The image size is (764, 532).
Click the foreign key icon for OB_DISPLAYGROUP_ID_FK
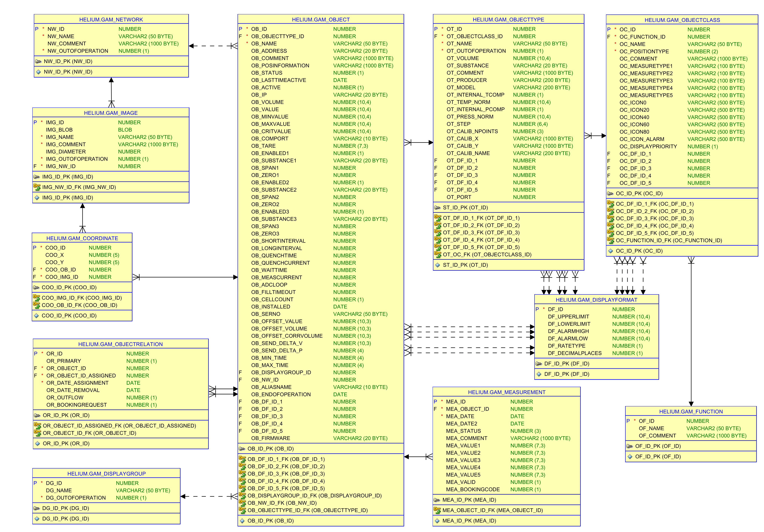pyautogui.click(x=242, y=495)
